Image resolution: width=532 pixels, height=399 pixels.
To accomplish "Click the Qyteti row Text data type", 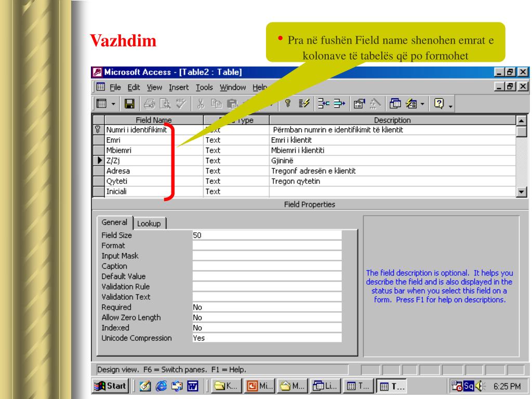I will point(236,181).
